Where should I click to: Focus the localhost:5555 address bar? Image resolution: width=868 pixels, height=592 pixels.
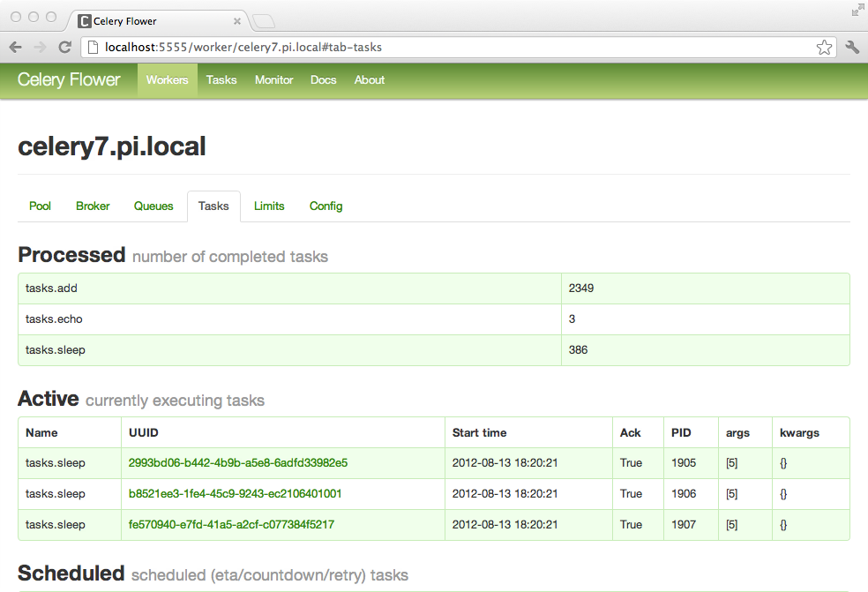tap(458, 47)
